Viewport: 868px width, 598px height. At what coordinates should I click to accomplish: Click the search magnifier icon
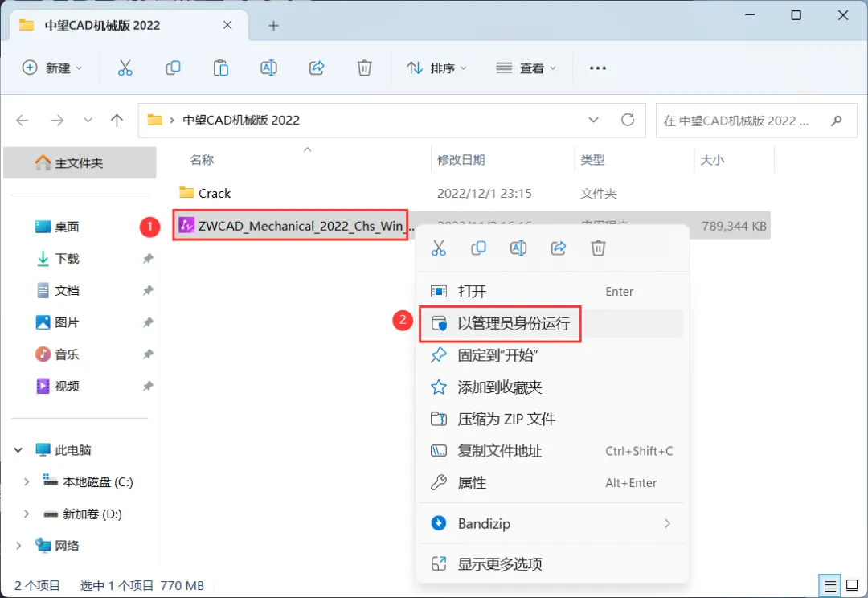[x=837, y=120]
